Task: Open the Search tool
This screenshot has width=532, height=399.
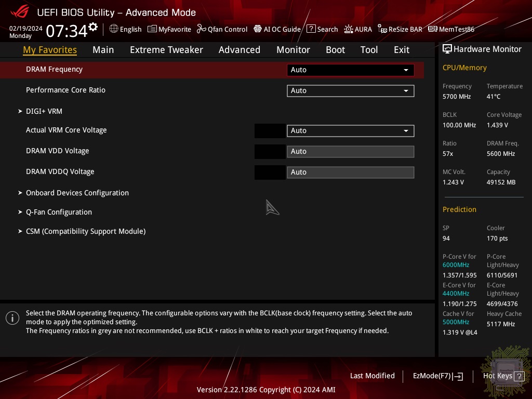Action: point(322,29)
